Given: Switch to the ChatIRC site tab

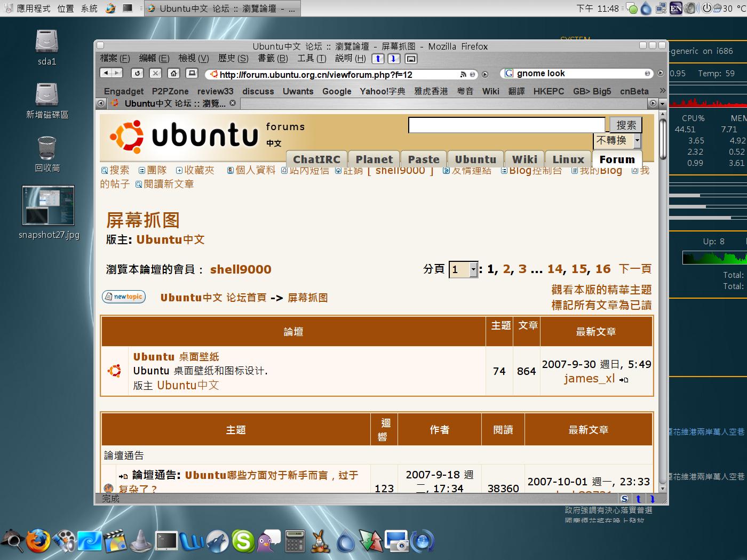Looking at the screenshot, I should (316, 159).
